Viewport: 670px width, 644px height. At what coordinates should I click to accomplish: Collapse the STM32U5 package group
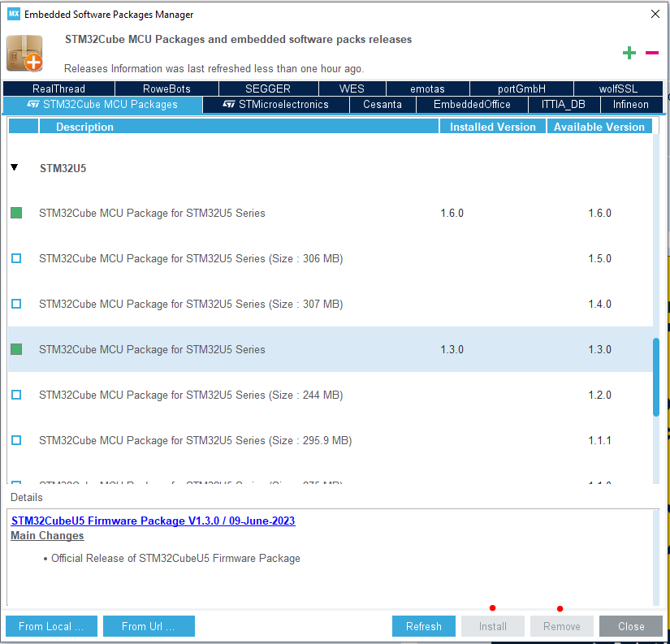[14, 167]
